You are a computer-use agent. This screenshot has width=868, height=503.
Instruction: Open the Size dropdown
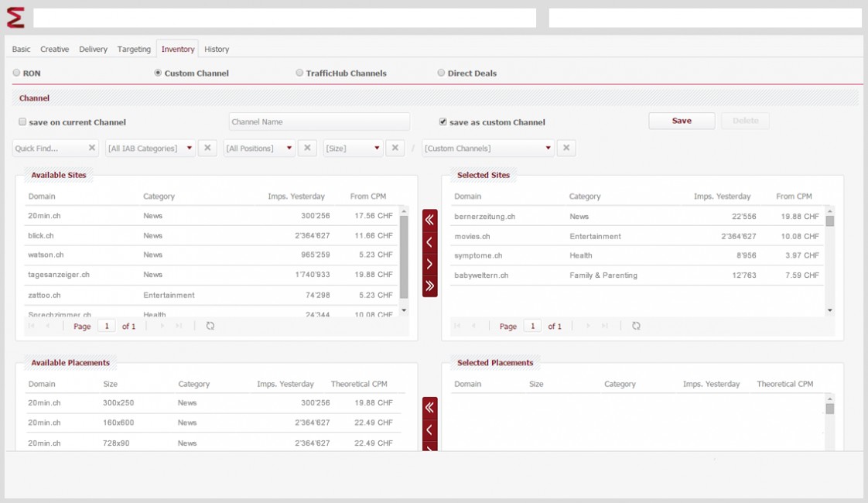[353, 148]
